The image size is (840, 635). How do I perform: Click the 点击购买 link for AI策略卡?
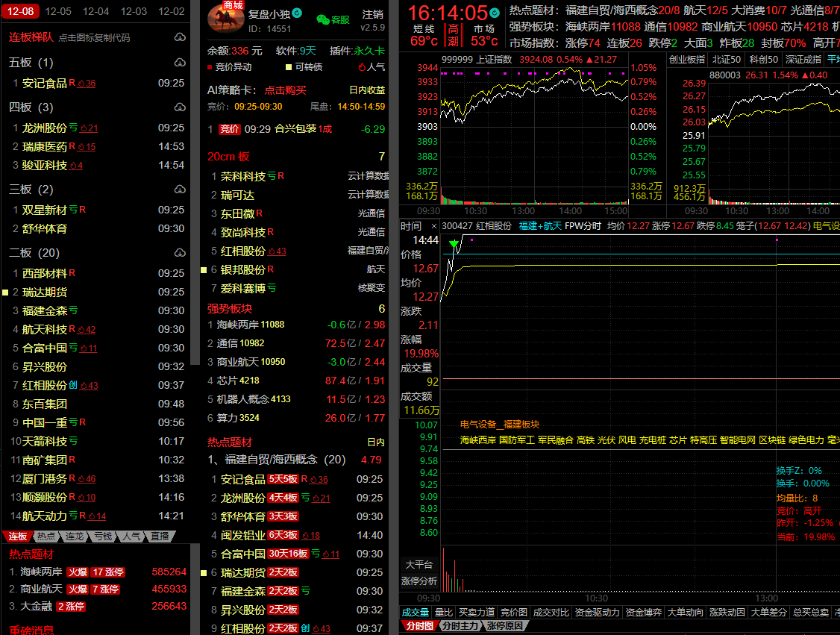(x=285, y=90)
